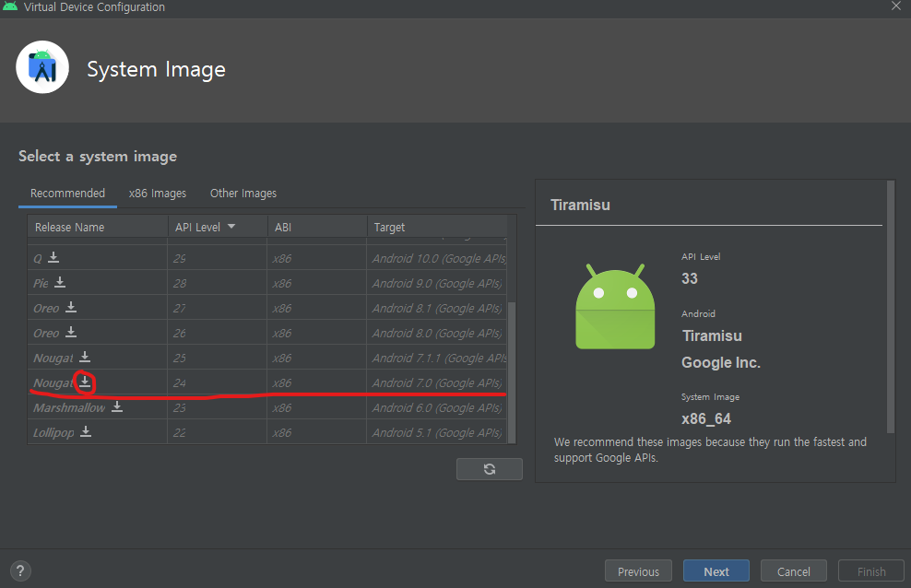Viewport: 911px width, 588px height.
Task: Click API level 24 cell
Action: click(218, 382)
